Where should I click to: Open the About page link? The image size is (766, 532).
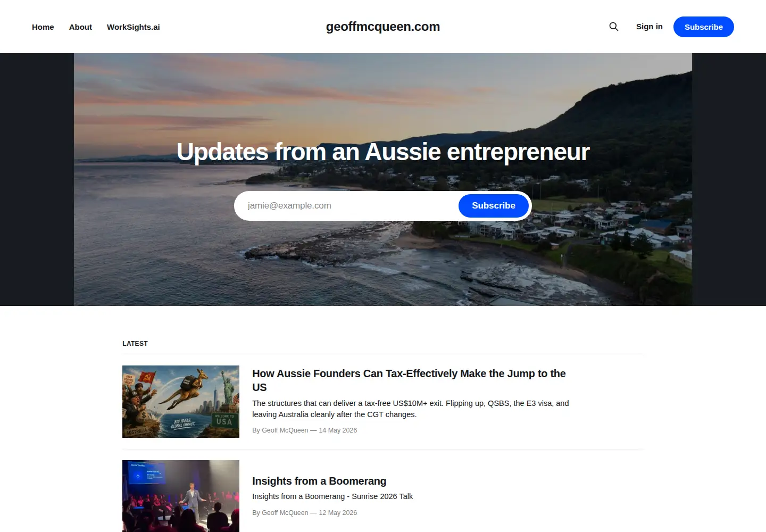[80, 27]
